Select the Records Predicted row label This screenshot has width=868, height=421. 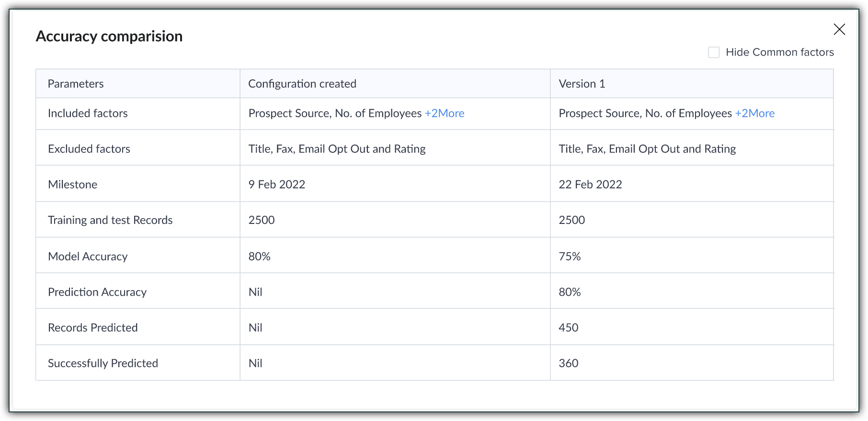tap(93, 327)
